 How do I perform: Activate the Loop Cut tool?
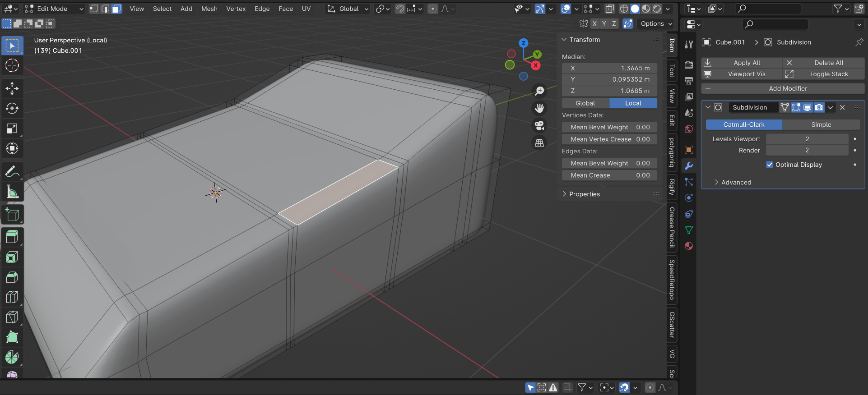(x=12, y=297)
